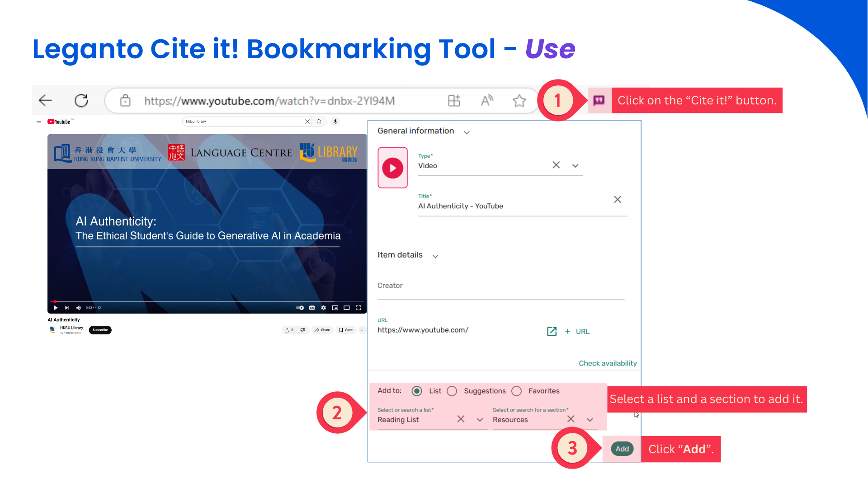Open the URL in a new tab icon

[552, 331]
